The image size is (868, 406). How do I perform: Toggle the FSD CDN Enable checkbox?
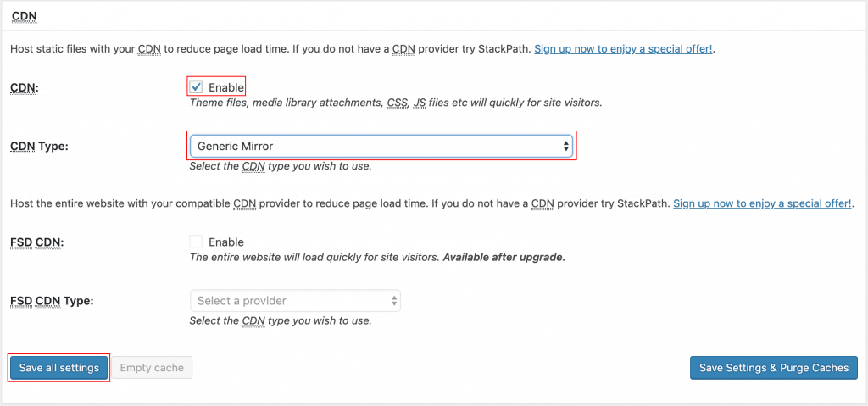point(197,242)
